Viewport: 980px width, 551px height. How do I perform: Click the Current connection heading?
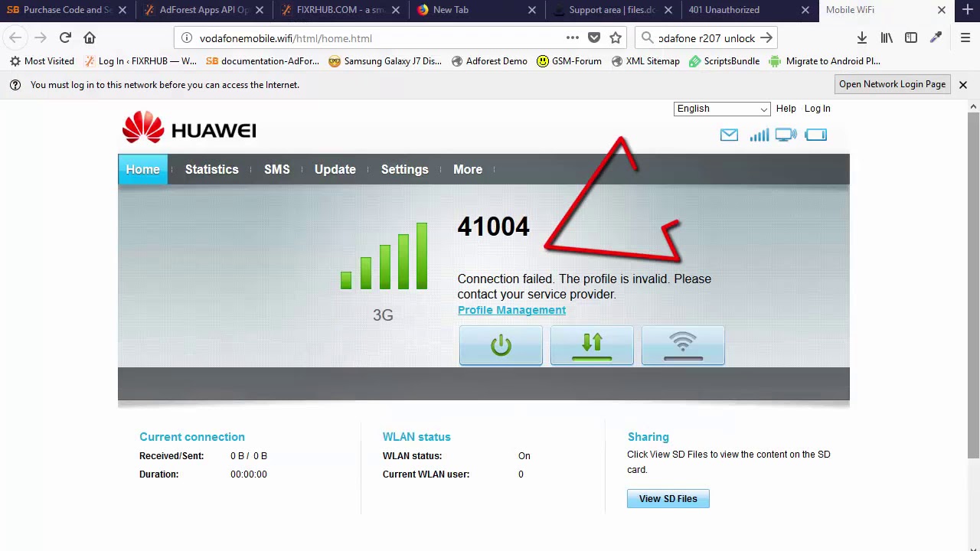[x=192, y=437]
